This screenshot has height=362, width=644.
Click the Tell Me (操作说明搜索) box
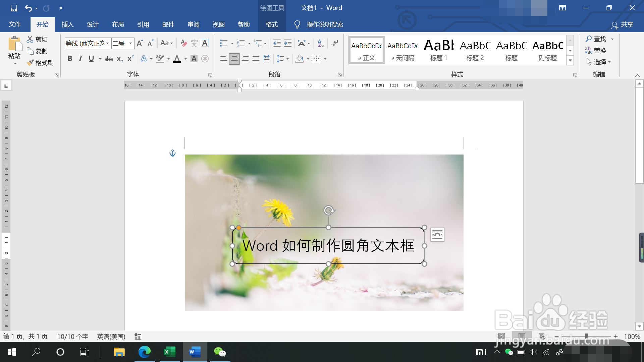pos(325,24)
